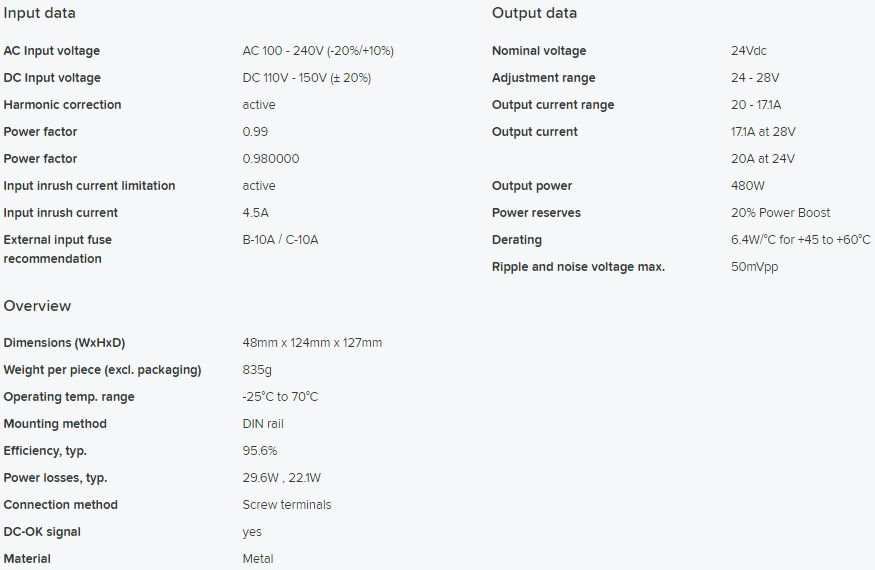Click the Overview section heading

(37, 306)
